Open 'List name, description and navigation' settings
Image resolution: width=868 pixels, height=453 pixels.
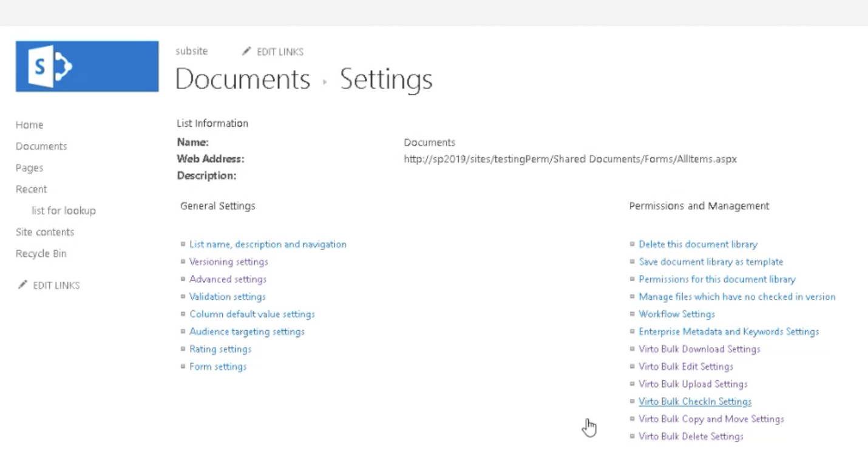click(268, 244)
